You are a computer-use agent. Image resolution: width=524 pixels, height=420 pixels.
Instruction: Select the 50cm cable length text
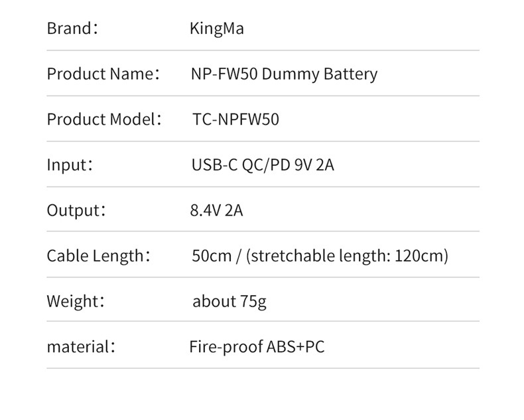pyautogui.click(x=212, y=256)
